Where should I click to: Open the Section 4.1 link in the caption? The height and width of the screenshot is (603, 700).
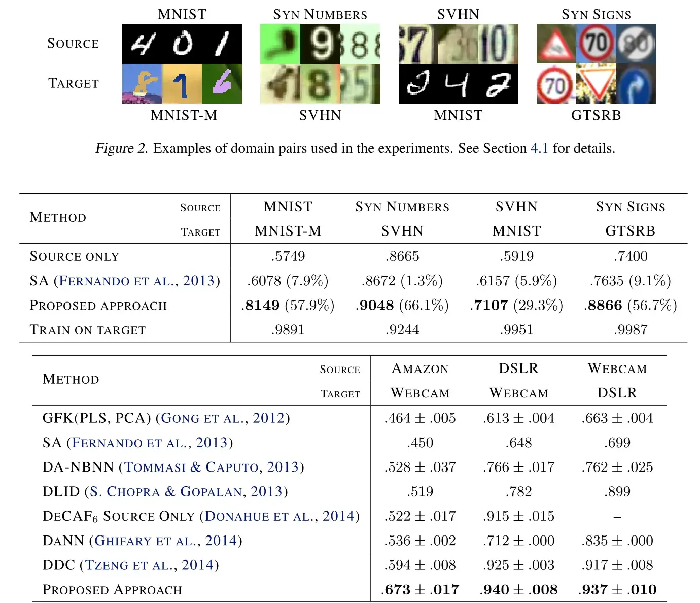click(x=539, y=148)
